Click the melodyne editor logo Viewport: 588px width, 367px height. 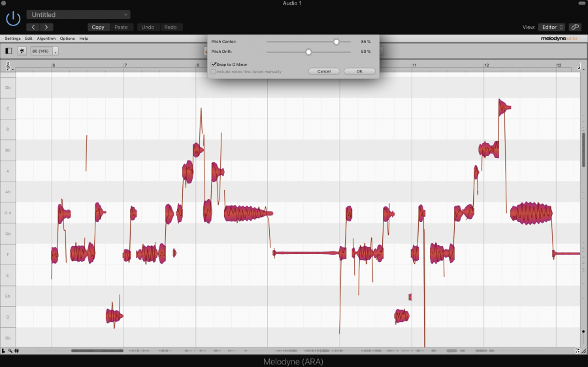point(559,39)
